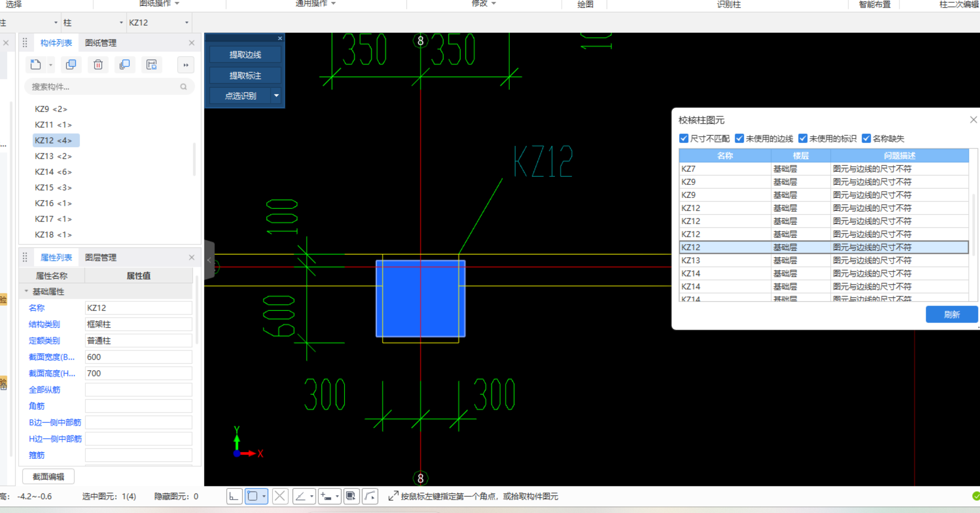
Task: Click the 点选识别 button
Action: (240, 96)
